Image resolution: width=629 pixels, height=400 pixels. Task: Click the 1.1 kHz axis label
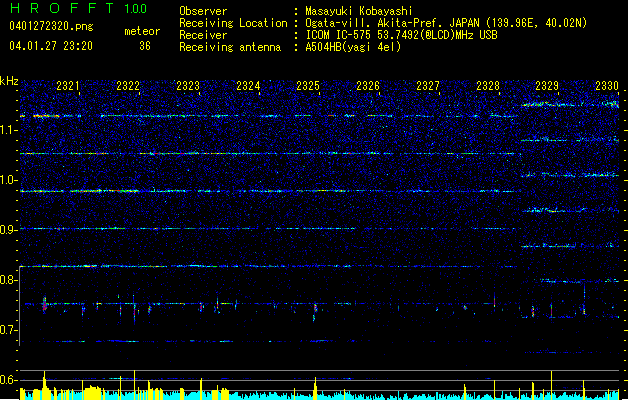click(x=9, y=130)
